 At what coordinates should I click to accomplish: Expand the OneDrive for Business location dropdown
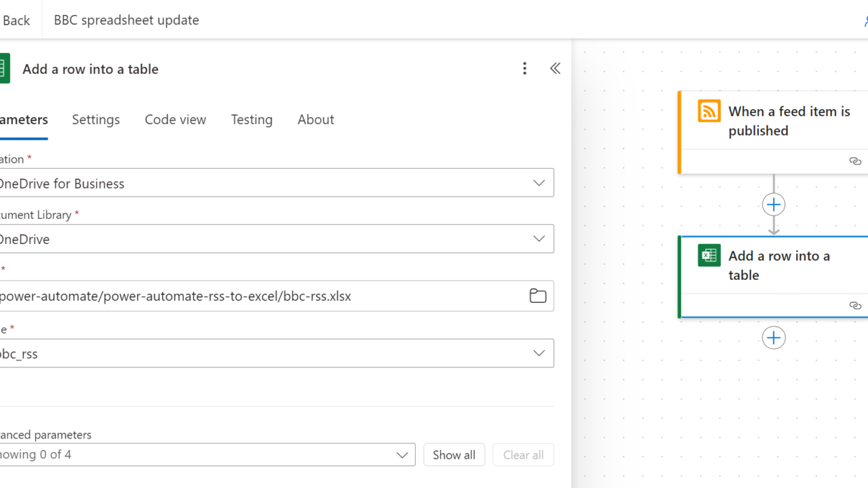click(x=539, y=183)
